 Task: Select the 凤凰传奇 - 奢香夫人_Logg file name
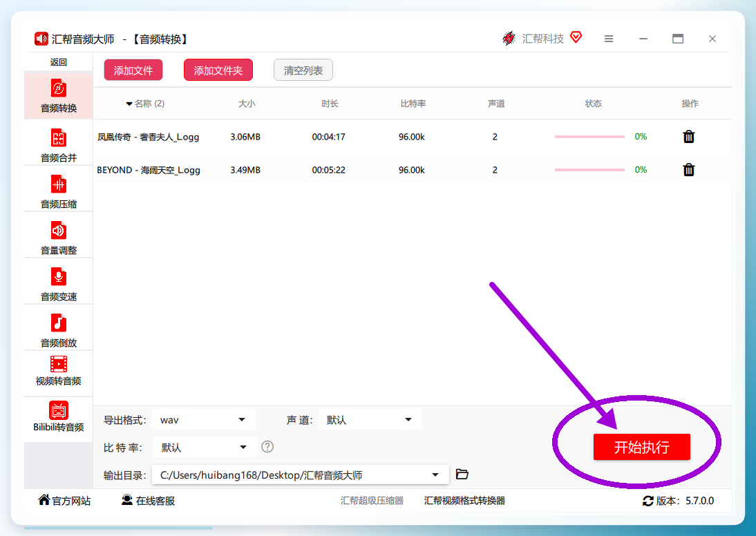pyautogui.click(x=149, y=137)
